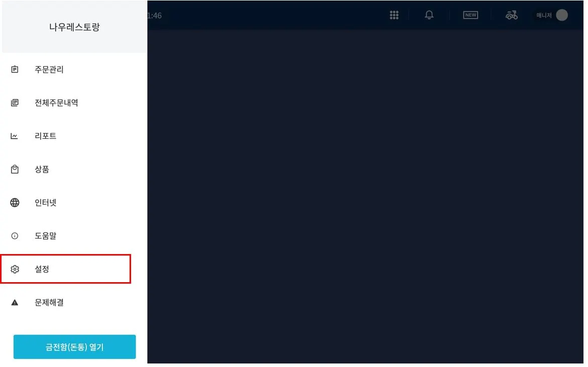Open the 주문관리 menu item
This screenshot has height=367, width=588.
tap(74, 69)
